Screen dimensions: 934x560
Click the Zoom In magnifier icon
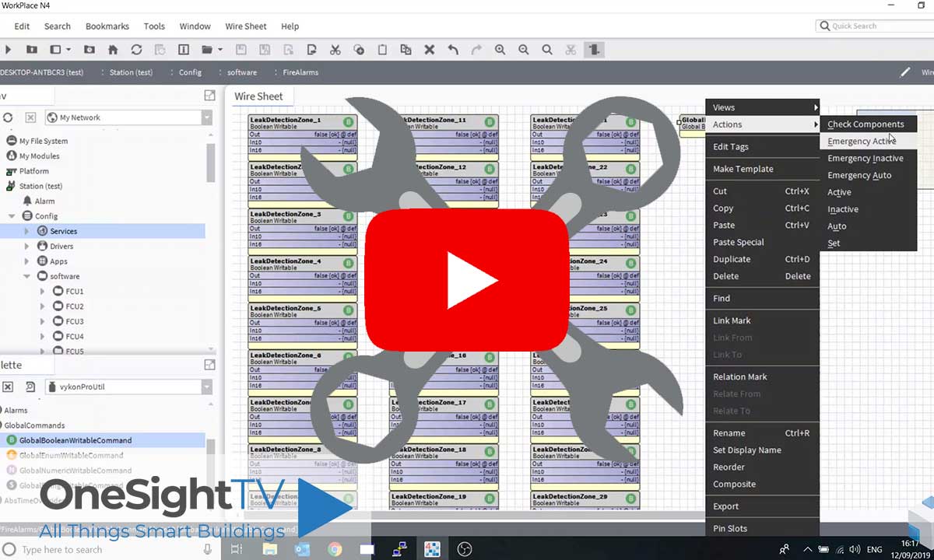[500, 50]
